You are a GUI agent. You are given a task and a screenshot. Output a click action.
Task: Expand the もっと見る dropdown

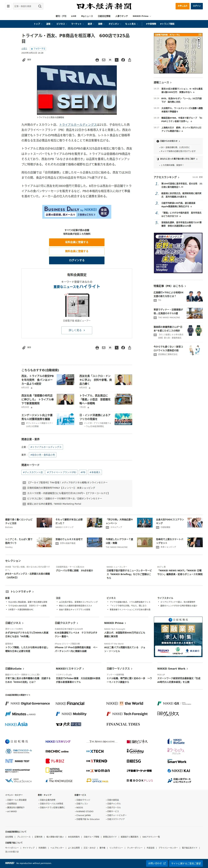pos(132,24)
